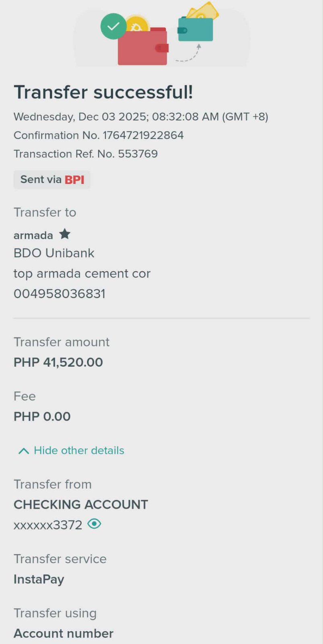This screenshot has height=644, width=323.
Task: Click the gold coin above red wallet
Action: pos(138,25)
